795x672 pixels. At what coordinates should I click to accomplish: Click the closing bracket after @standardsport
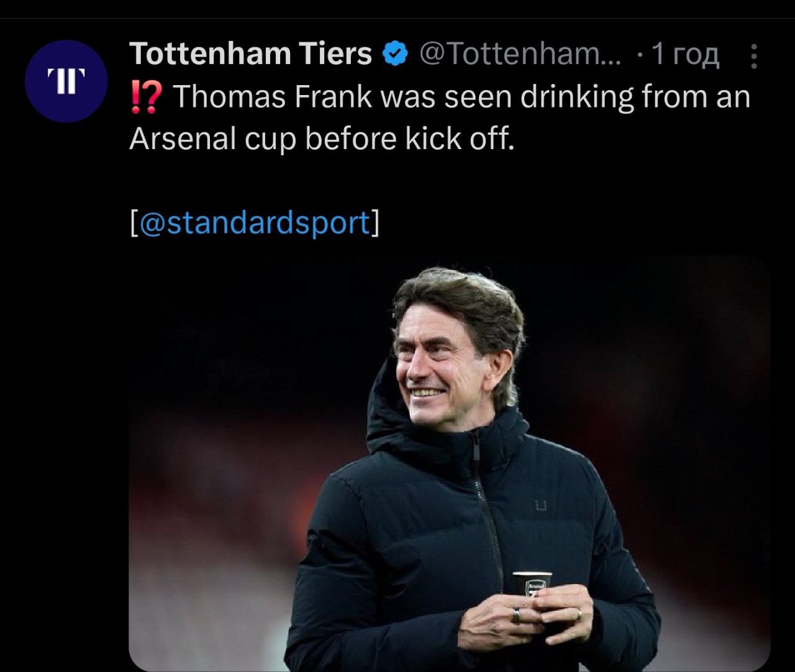[x=375, y=222]
